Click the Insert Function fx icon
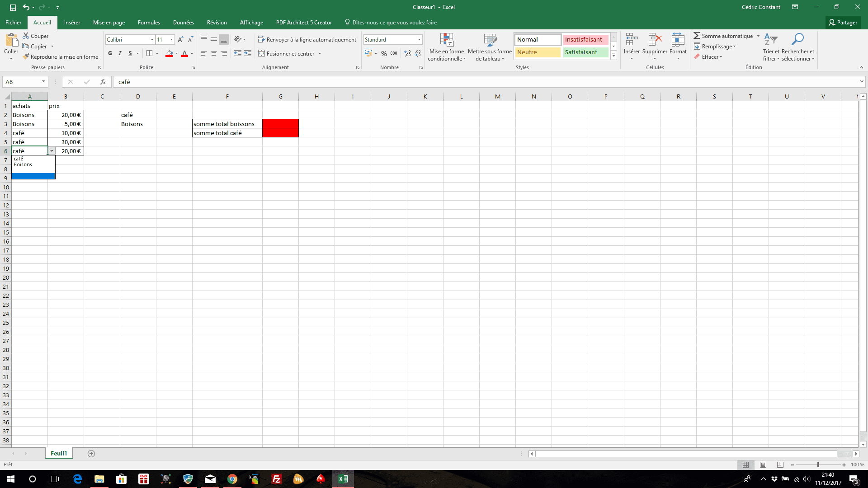 [x=103, y=82]
